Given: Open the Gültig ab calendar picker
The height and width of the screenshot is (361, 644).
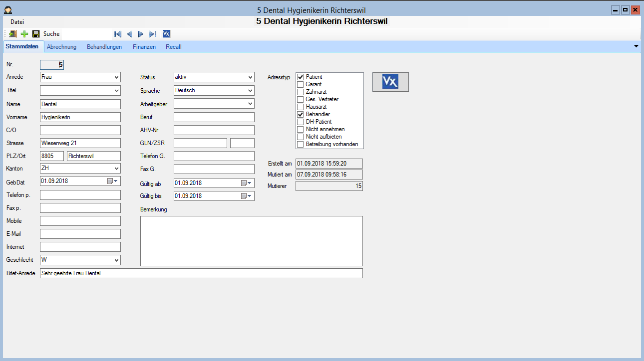Looking at the screenshot, I should click(247, 183).
